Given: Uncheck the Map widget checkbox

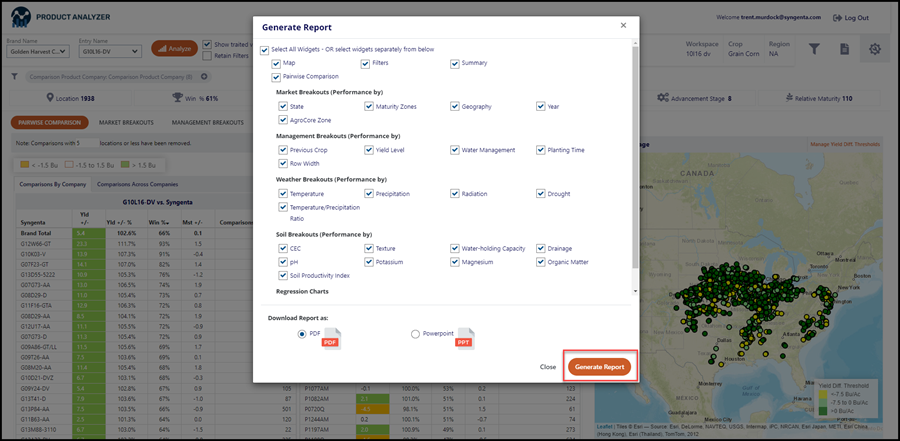Looking at the screenshot, I should coord(276,64).
